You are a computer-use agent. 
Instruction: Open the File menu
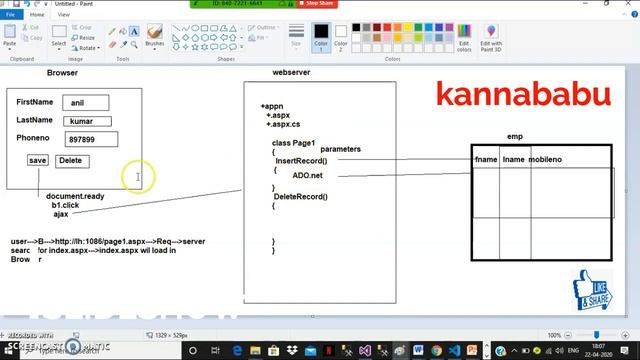[x=11, y=15]
